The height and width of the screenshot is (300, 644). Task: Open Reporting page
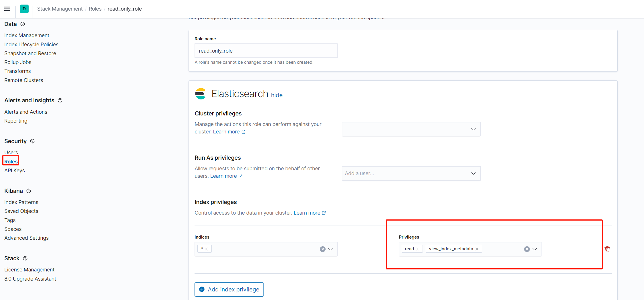[x=16, y=121]
